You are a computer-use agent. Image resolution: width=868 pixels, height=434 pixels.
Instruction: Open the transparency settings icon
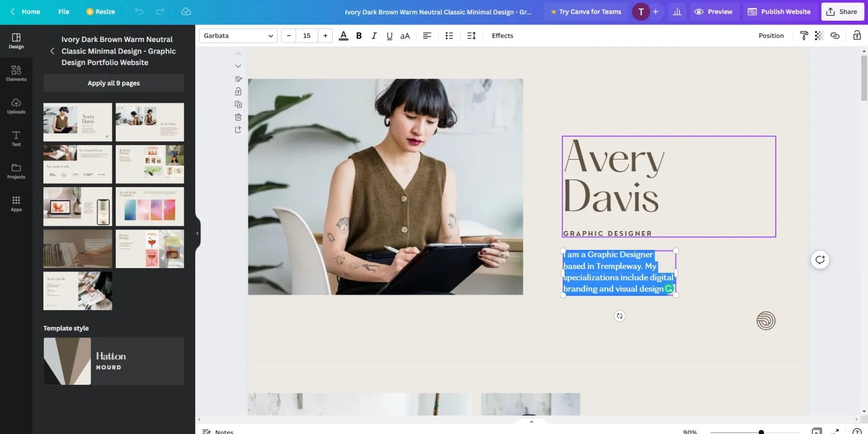[x=819, y=35]
